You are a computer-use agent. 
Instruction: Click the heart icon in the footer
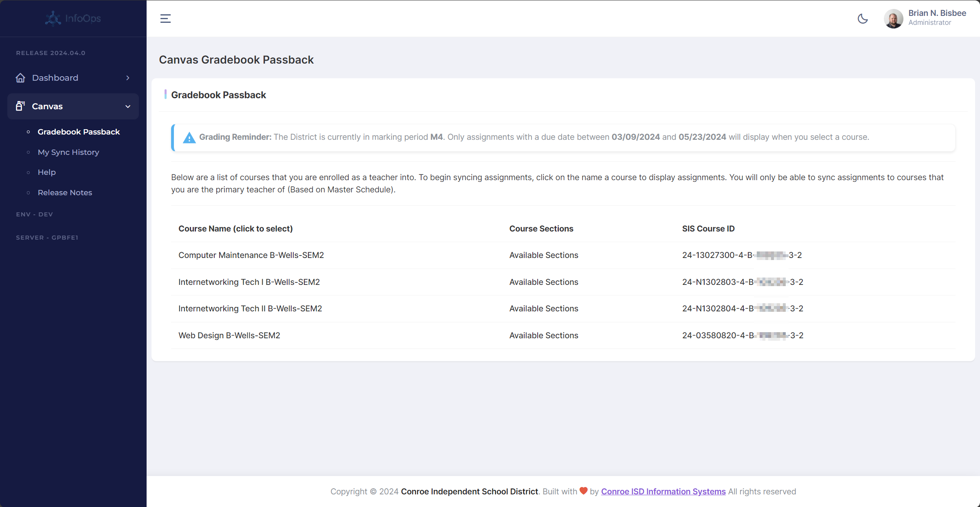[x=583, y=492]
